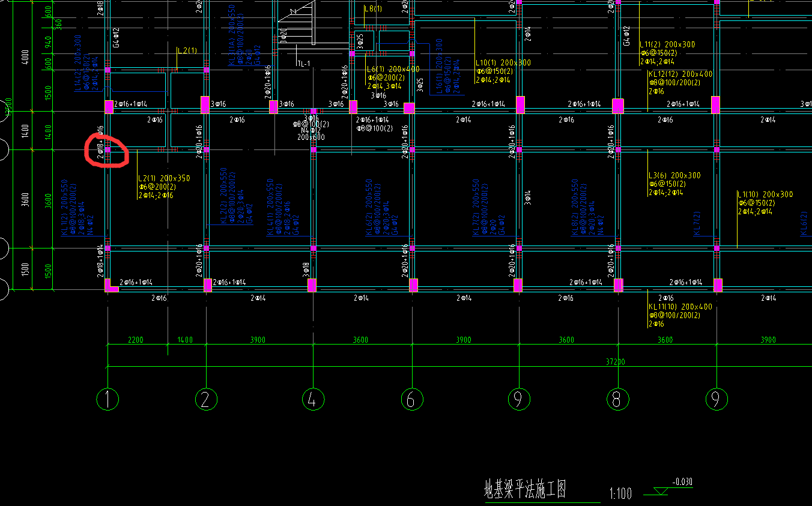Select the beam label KL12(12) 200x400

(680, 74)
